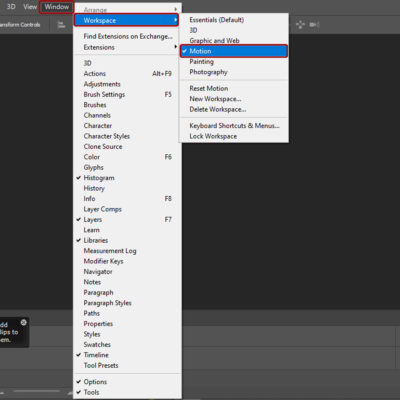Screen dimensions: 400x400
Task: Click the 3D pan icon in options bar
Action: (300, 25)
